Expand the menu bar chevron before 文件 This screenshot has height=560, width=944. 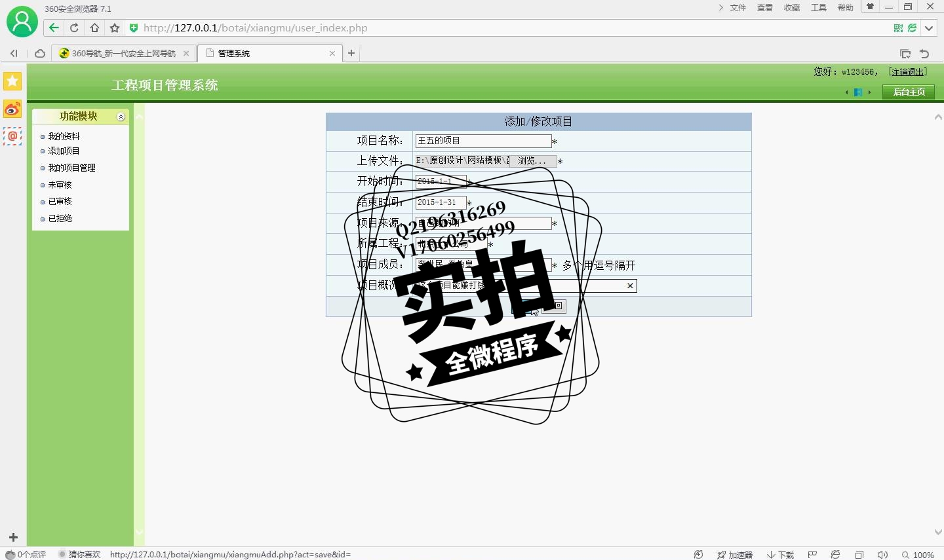720,8
